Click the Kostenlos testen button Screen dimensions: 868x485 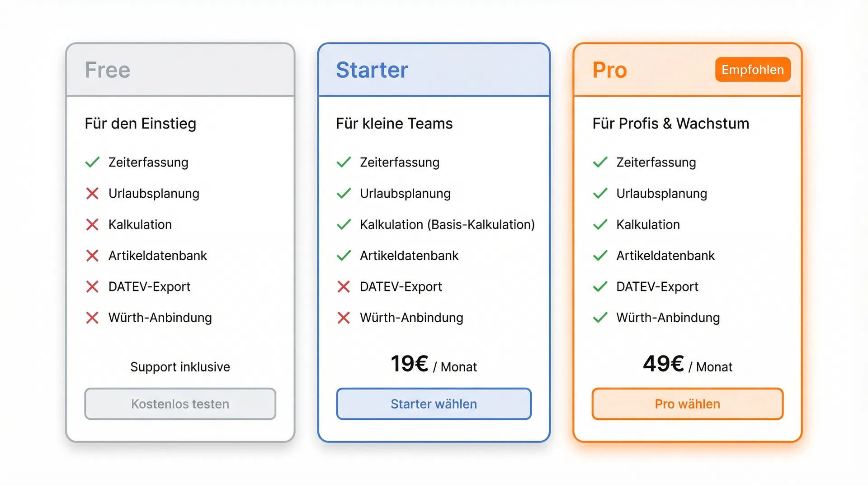pyautogui.click(x=180, y=404)
